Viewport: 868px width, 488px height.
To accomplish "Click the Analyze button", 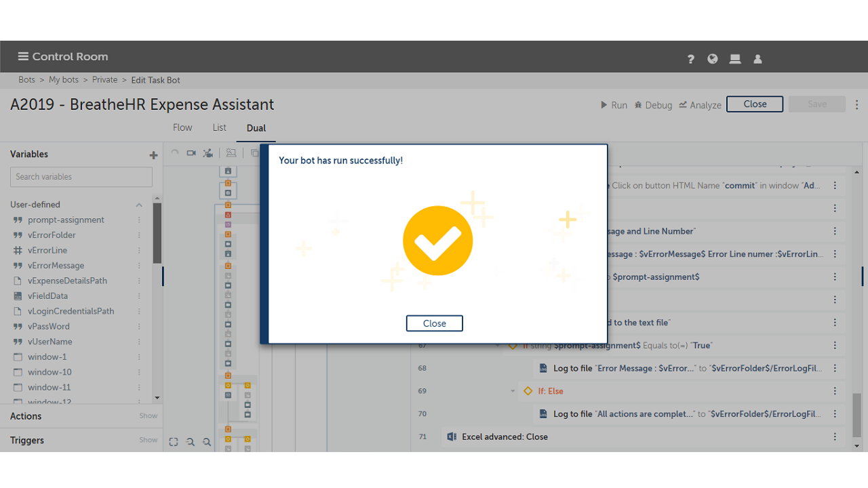I will tap(701, 105).
